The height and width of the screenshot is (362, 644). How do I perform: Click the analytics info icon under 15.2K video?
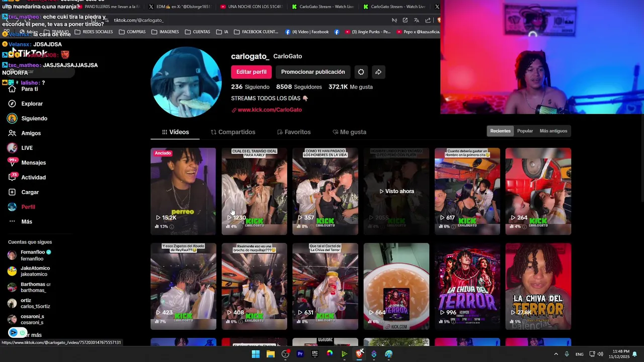pyautogui.click(x=172, y=227)
